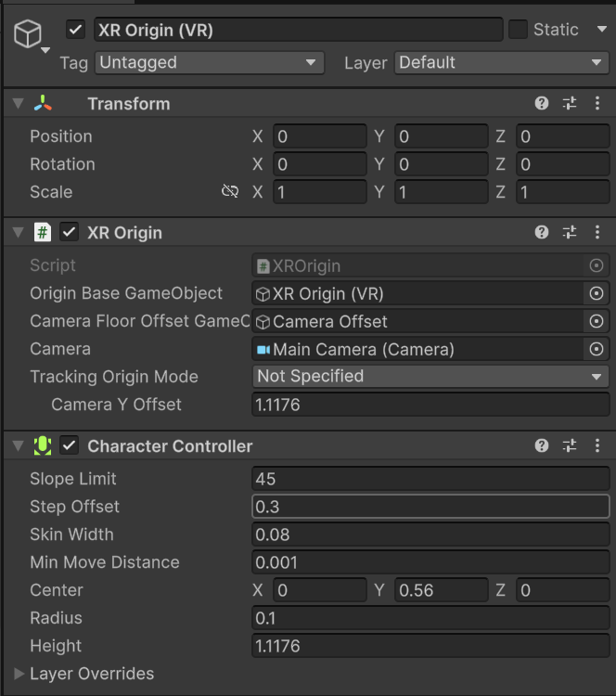Click the Step Offset input field
Screen dimensions: 616x696
[430, 507]
